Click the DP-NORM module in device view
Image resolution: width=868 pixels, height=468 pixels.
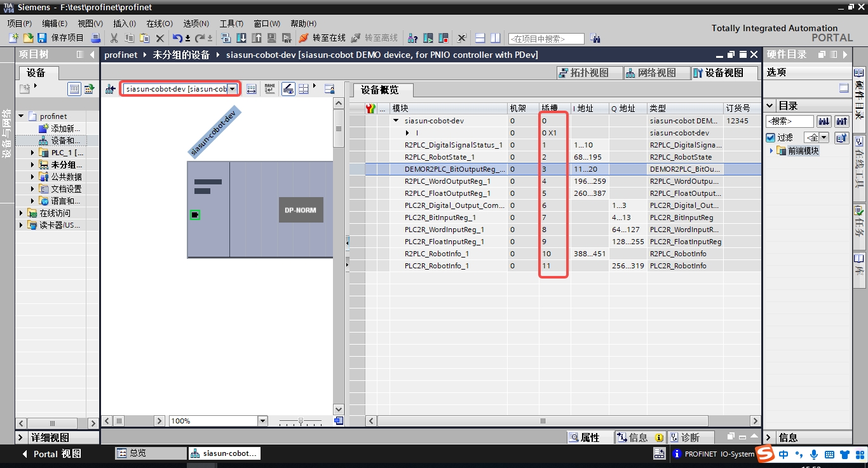301,210
